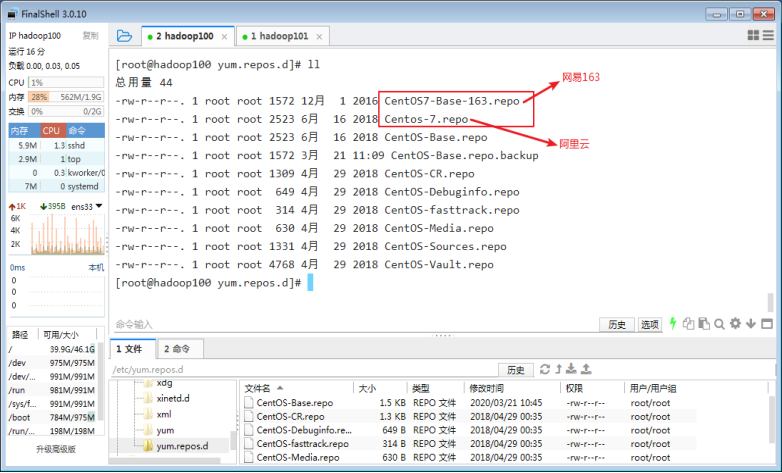Click the CentOS-CR.repo file icon
Viewport: 782px width, 473px height.
coord(248,416)
